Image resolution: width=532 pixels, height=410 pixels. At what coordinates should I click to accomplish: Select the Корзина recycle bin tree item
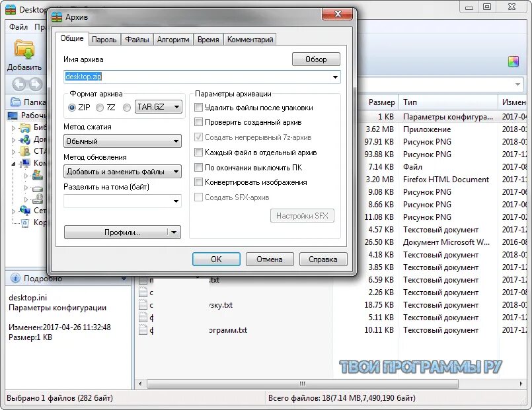34,222
